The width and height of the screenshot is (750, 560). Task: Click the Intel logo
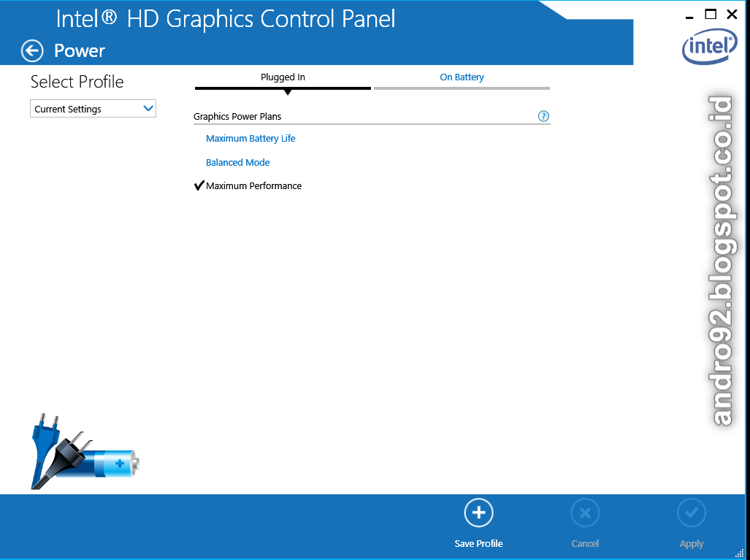(710, 47)
